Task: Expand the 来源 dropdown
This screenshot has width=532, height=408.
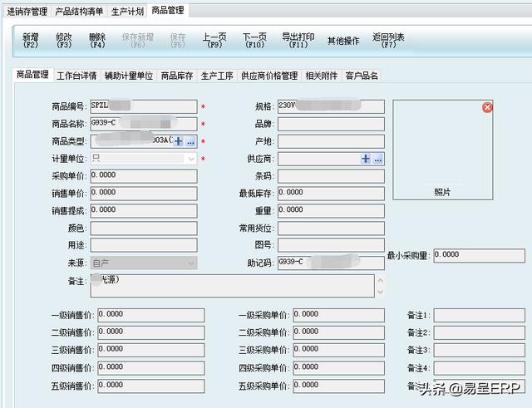Action: point(191,263)
